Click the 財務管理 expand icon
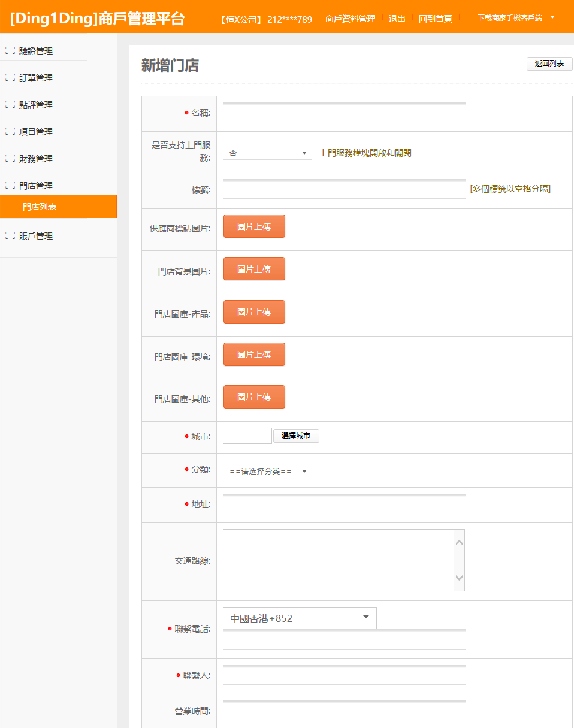This screenshot has width=574, height=728. click(10, 158)
